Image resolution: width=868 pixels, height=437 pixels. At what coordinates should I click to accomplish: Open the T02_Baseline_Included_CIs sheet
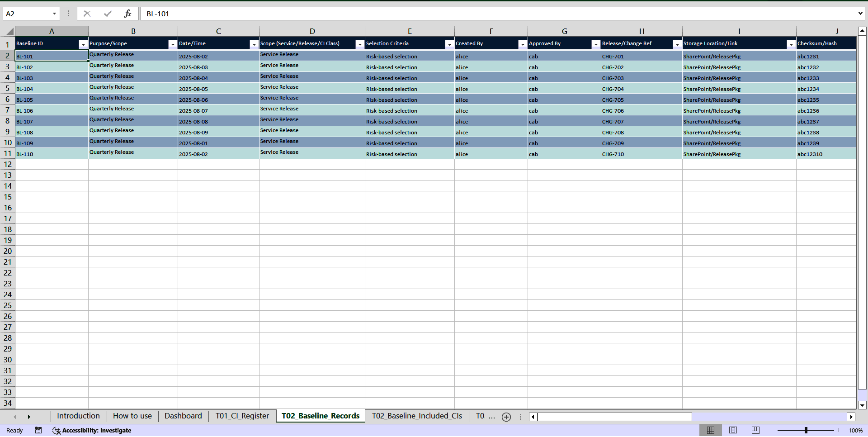click(417, 416)
